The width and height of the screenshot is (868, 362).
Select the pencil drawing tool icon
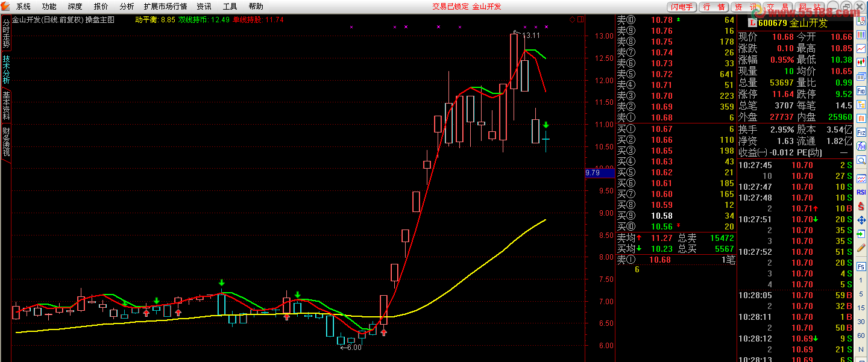(861, 248)
